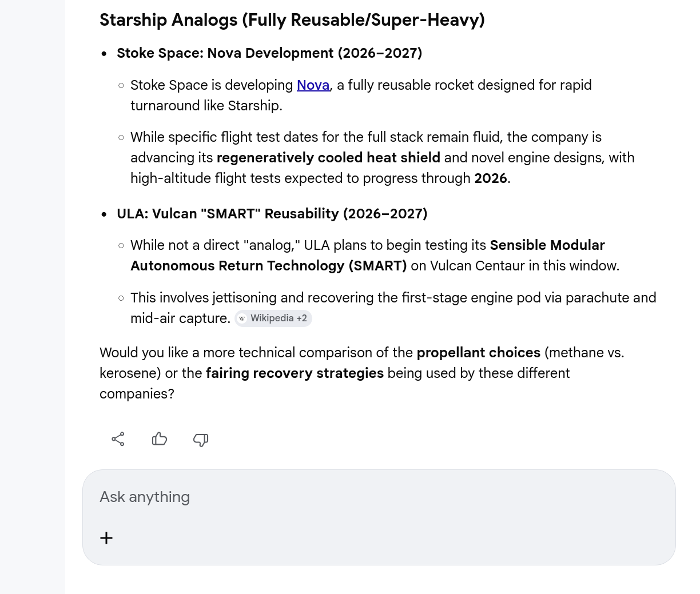Click the Stoke Space: Nova Development heading
Viewport: 700px width, 594px height.
[x=269, y=53]
